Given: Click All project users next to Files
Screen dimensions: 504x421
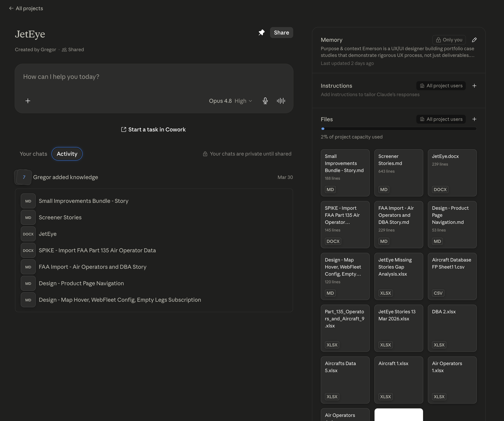Looking at the screenshot, I should pos(441,119).
